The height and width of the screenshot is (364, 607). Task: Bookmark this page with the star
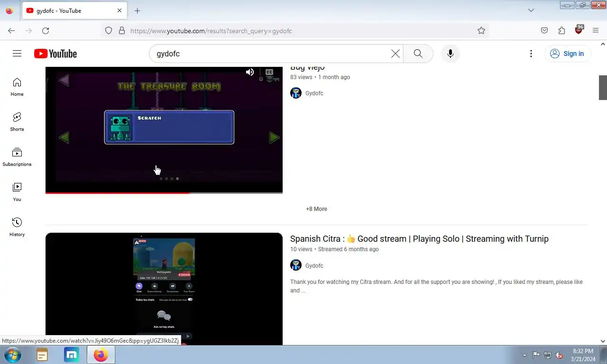[481, 31]
